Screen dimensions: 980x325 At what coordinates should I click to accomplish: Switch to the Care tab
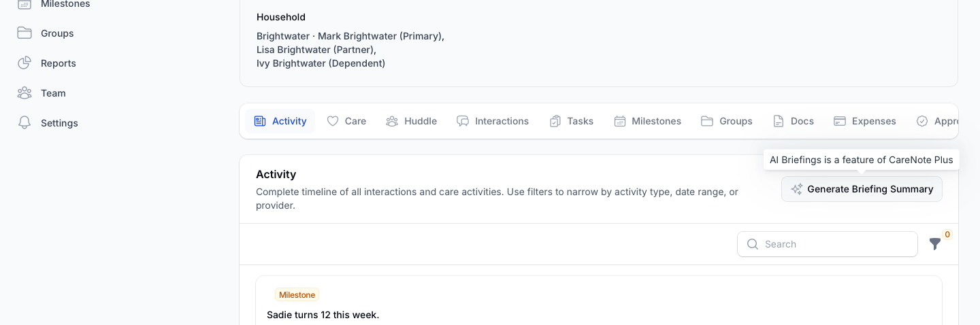[346, 121]
